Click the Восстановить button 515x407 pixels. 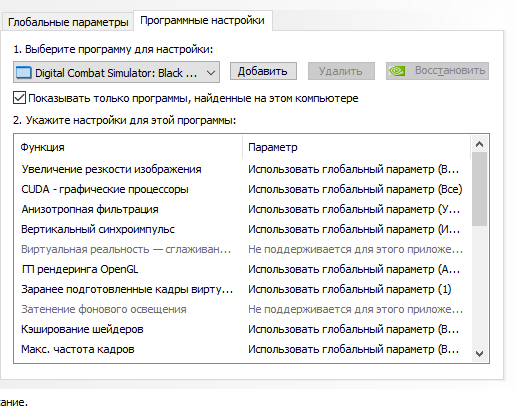[x=437, y=71]
